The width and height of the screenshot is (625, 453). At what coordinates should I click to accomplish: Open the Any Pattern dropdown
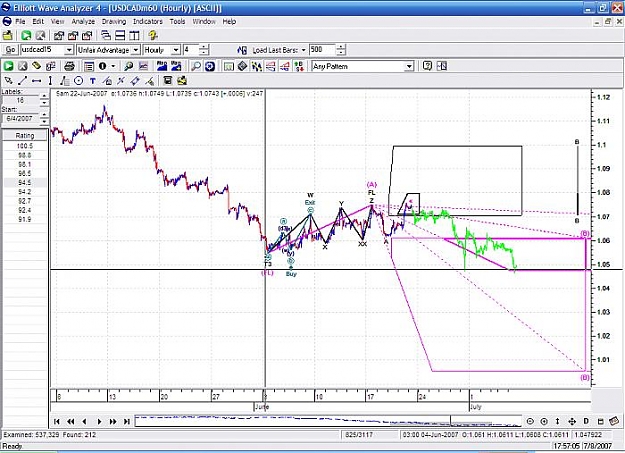pyautogui.click(x=409, y=66)
